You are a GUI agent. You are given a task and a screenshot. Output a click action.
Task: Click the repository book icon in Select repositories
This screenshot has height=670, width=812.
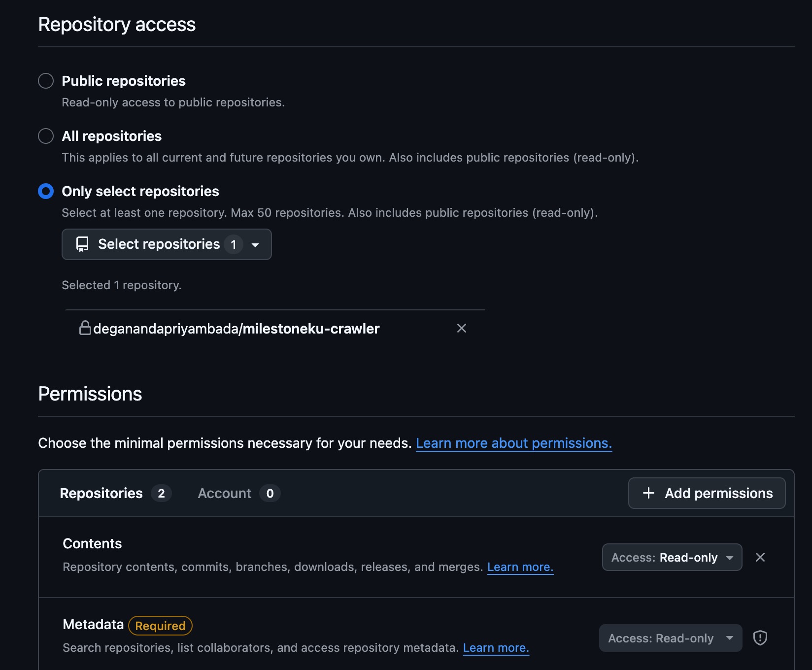coord(82,244)
